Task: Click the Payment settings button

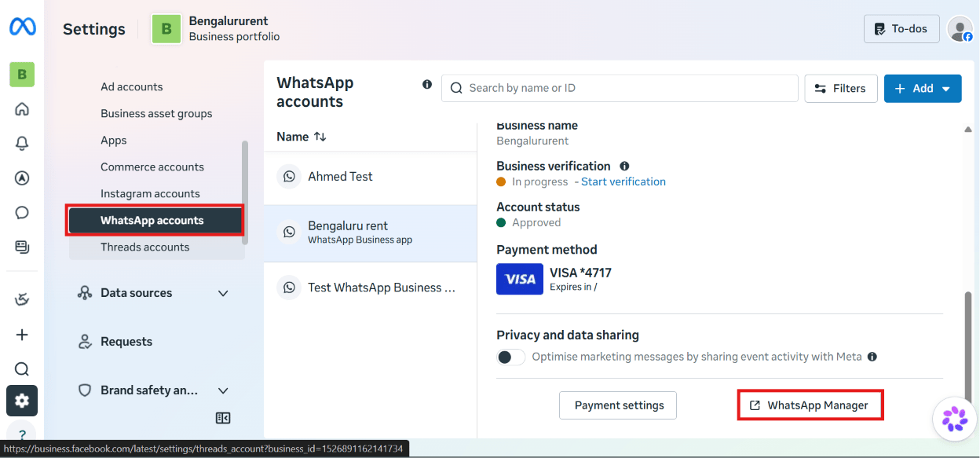Action: [x=618, y=405]
